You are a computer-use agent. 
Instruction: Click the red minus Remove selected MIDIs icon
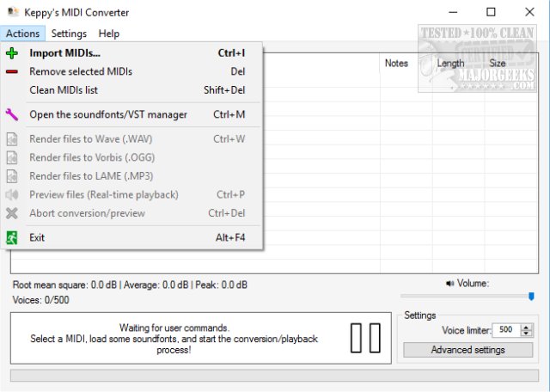pos(12,71)
